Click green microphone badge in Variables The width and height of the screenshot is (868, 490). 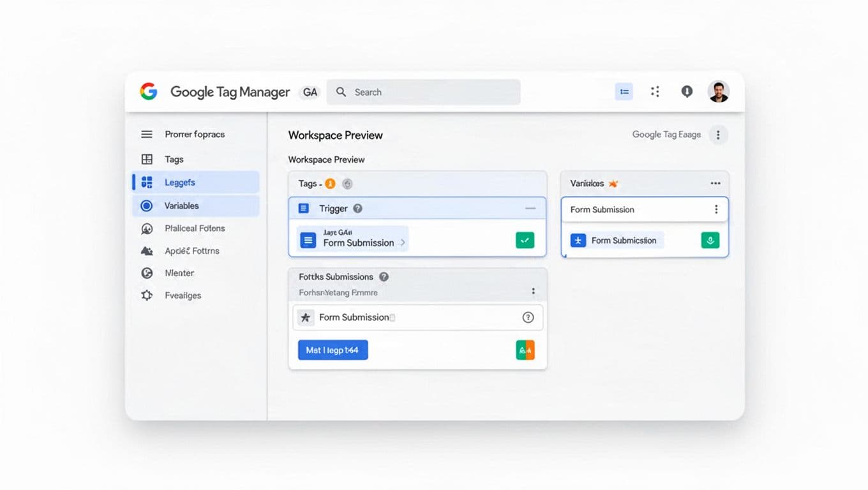[710, 241]
